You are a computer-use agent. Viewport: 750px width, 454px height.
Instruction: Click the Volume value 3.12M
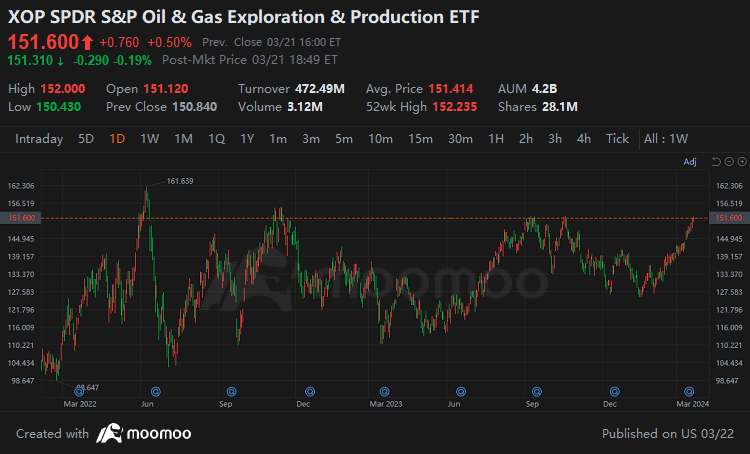click(x=305, y=107)
